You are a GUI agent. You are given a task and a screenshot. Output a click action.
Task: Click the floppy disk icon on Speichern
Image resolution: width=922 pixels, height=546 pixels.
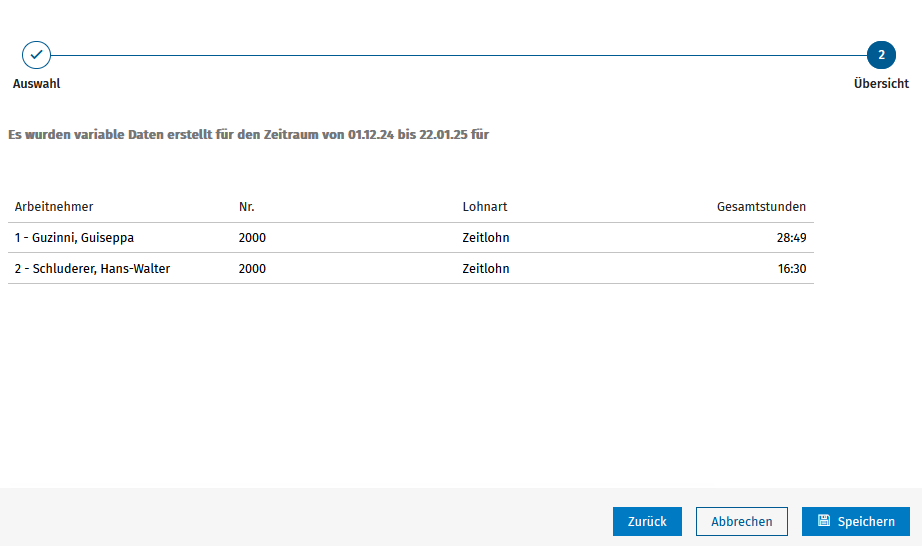tap(824, 521)
